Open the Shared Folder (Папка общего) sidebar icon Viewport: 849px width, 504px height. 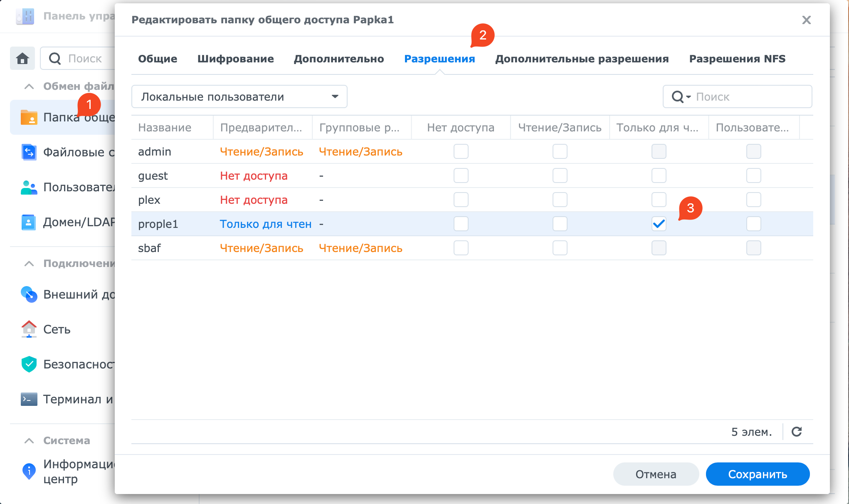coord(29,117)
